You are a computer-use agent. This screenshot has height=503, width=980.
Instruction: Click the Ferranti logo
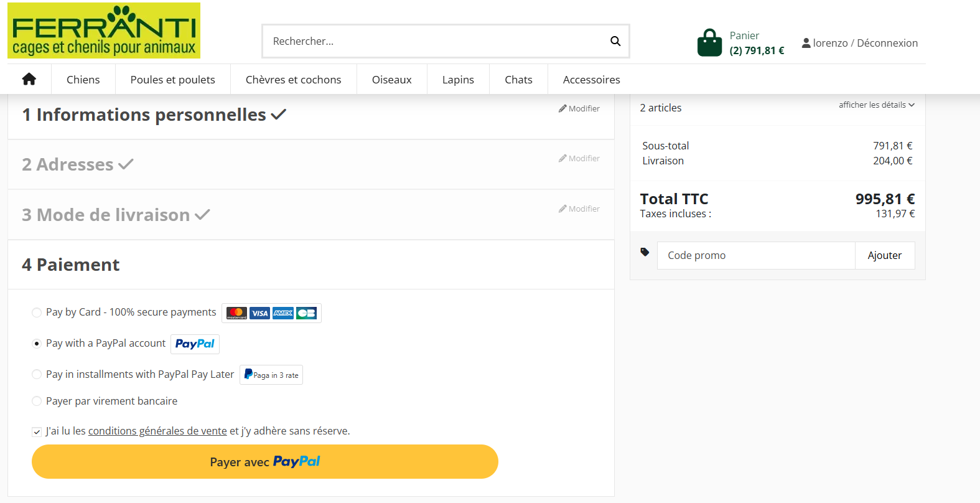click(x=104, y=31)
